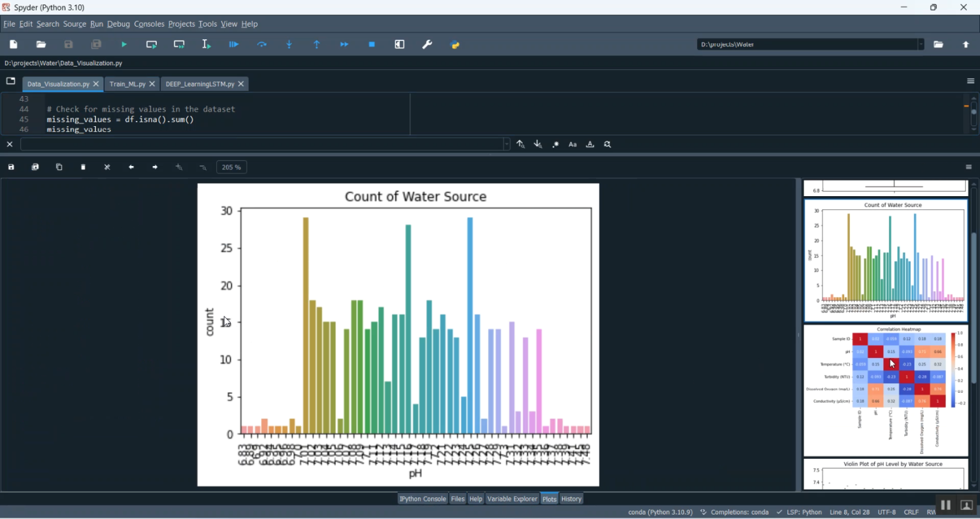The height and width of the screenshot is (519, 980).
Task: Expand the working directory path dropdown
Action: [x=921, y=44]
